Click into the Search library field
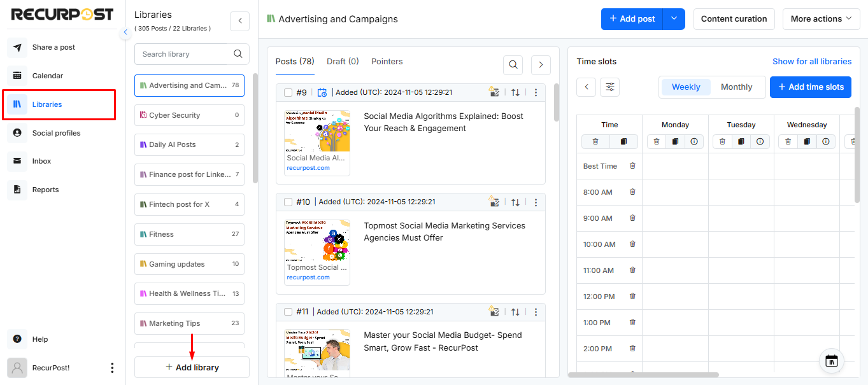The height and width of the screenshot is (385, 868). [x=183, y=54]
